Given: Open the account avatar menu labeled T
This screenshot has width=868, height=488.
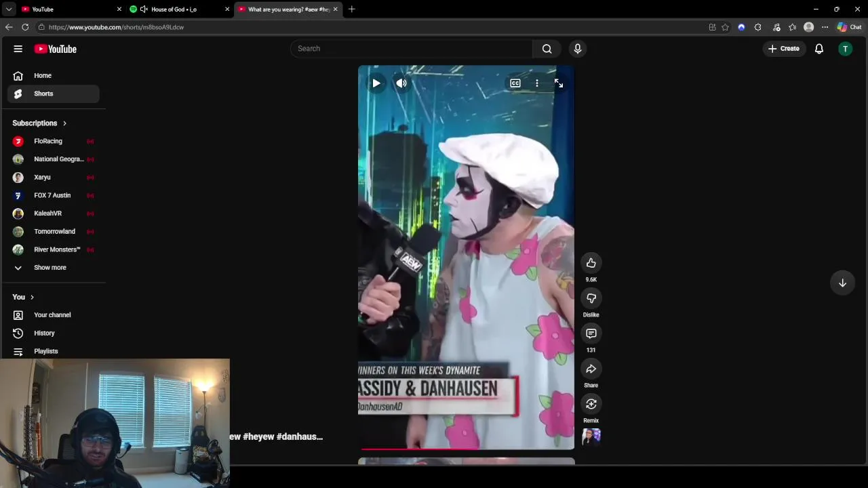Looking at the screenshot, I should 845,49.
